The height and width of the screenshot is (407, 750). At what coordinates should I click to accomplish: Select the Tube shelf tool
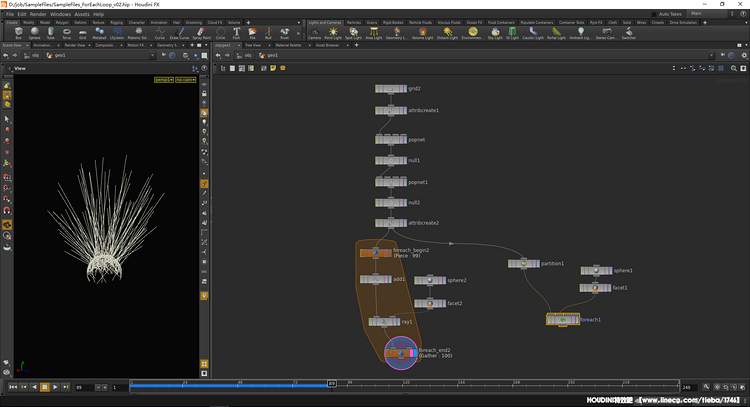[51, 33]
